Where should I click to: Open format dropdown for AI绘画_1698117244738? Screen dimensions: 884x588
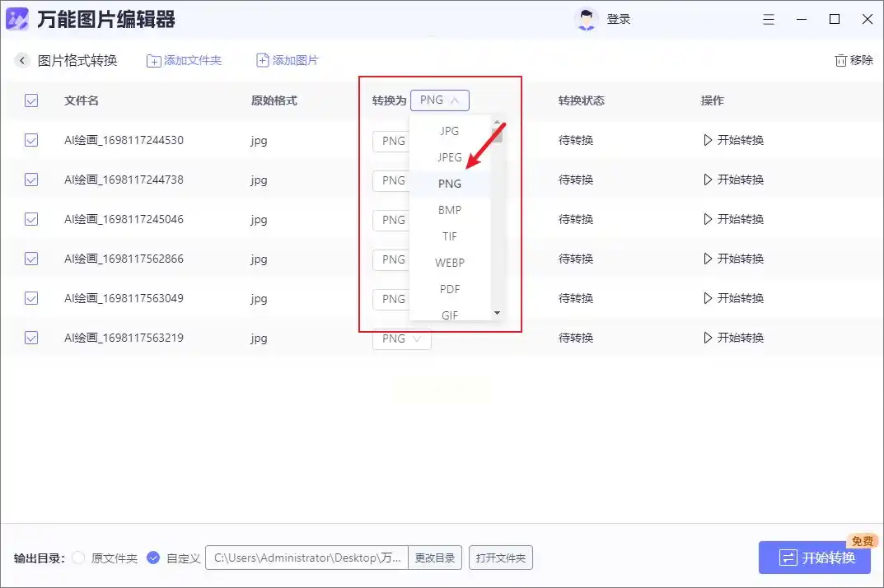coord(391,180)
